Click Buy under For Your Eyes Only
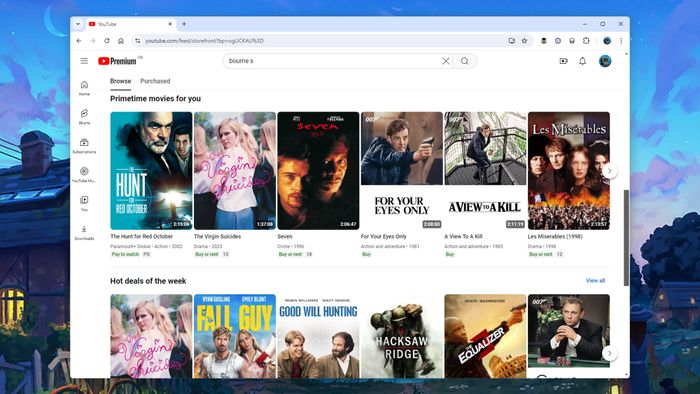 (x=367, y=254)
